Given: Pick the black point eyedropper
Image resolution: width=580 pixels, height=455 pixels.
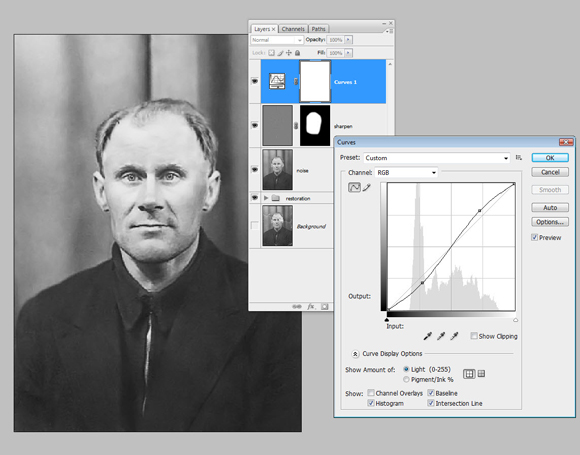Looking at the screenshot, I should coord(427,336).
